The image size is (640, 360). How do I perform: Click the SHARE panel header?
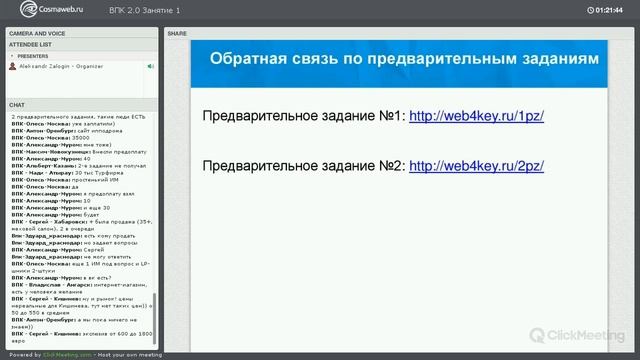(x=399, y=33)
